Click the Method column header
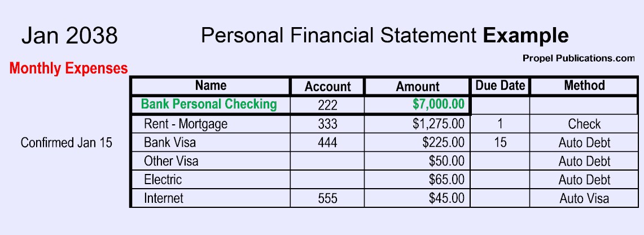 pos(584,86)
